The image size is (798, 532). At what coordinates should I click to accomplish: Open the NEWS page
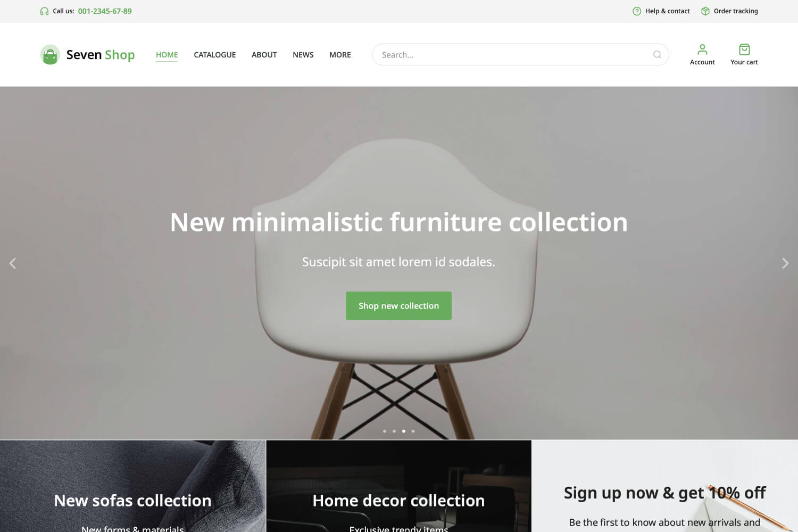point(303,55)
